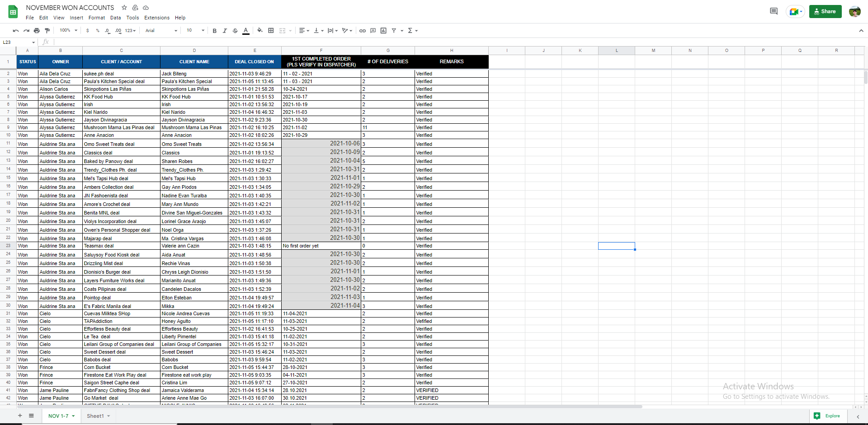Hide the menus with the collapse arrow

tap(861, 31)
